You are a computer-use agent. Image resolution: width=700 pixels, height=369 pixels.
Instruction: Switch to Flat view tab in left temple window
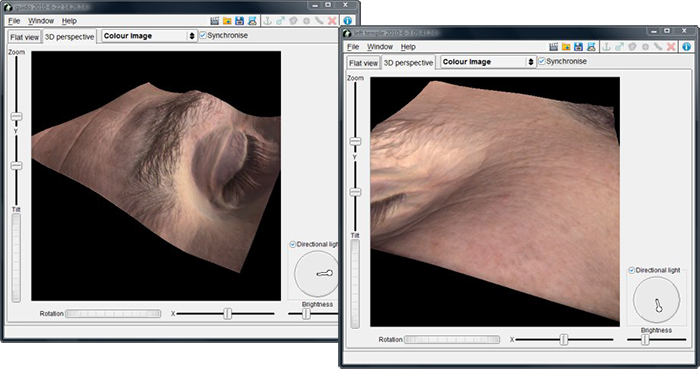pos(363,63)
